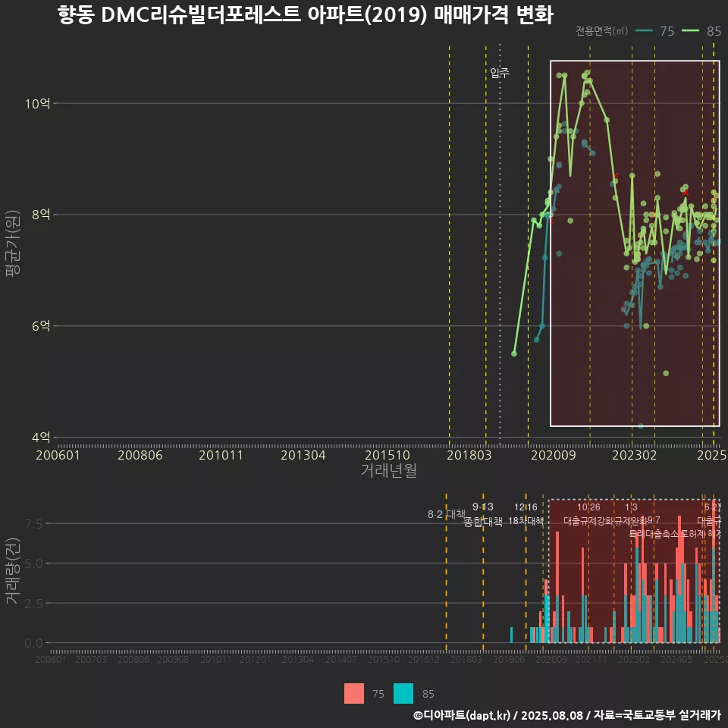Click the 입주 marker label
The image size is (728, 728).
[500, 73]
